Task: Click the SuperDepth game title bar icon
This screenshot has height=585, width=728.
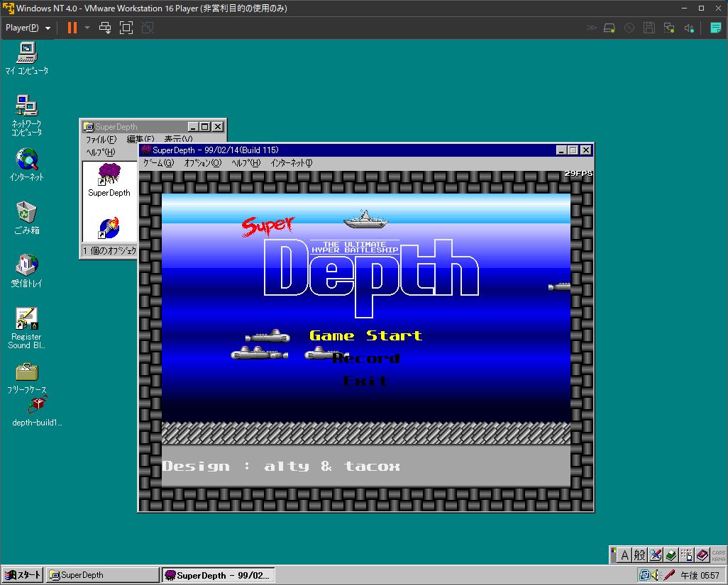Action: coord(146,150)
